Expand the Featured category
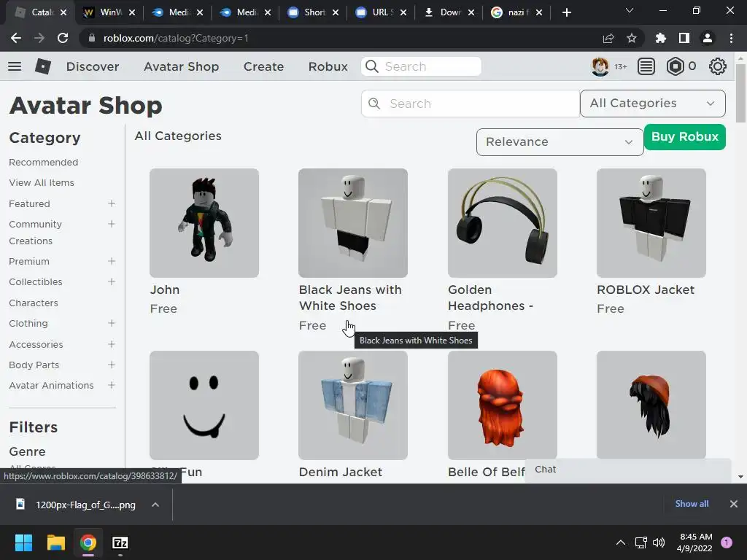This screenshot has height=560, width=747. click(x=112, y=203)
